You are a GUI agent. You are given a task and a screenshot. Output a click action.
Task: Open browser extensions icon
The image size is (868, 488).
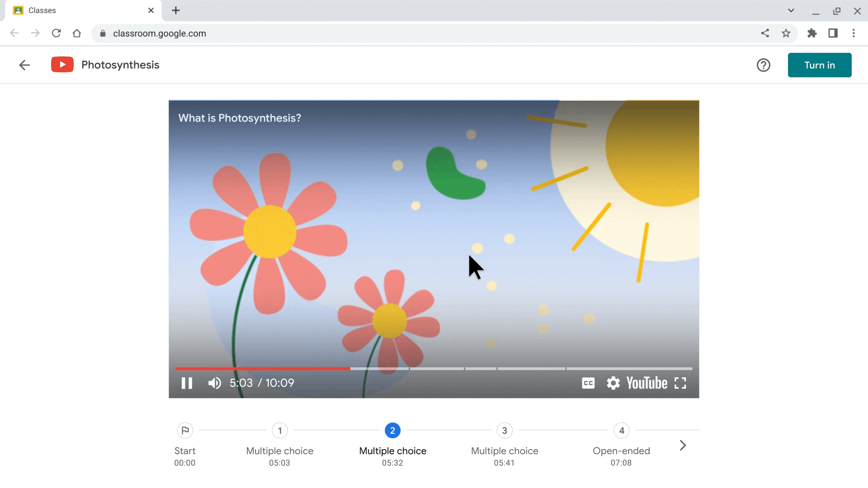pos(812,33)
